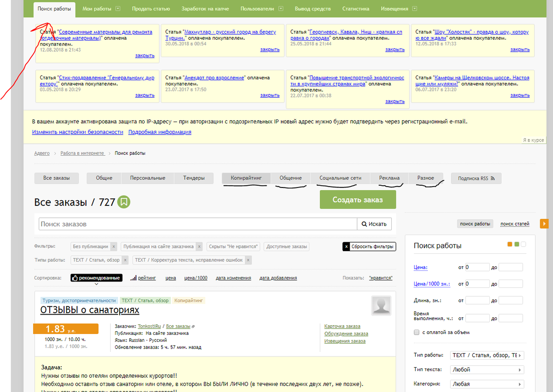Select the Общение category tab
Image resolution: width=553 pixels, height=392 pixels.
[x=290, y=178]
